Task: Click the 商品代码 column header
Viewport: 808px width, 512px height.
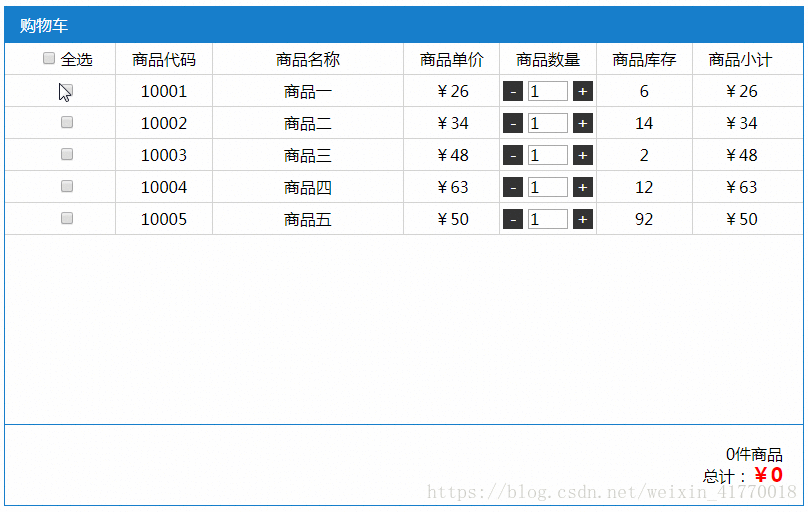Action: pyautogui.click(x=164, y=60)
